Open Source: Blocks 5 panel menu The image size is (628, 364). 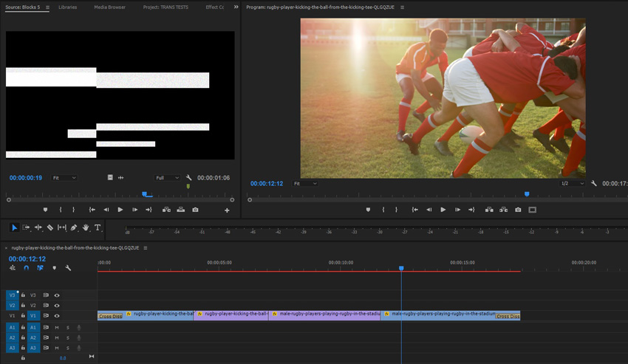(x=47, y=7)
